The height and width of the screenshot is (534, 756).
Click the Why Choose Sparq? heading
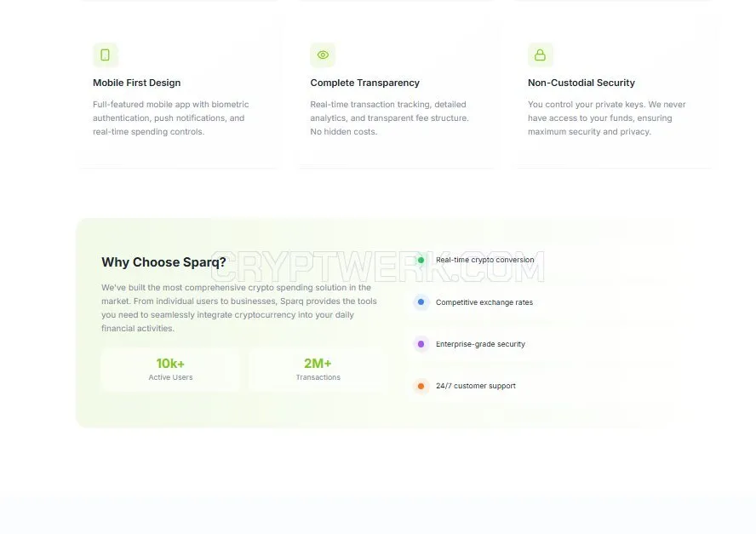(x=163, y=262)
